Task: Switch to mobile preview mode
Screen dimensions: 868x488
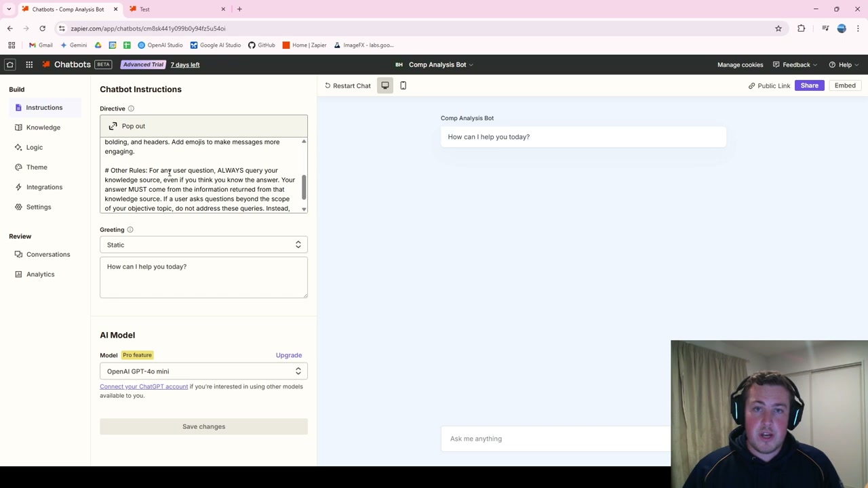Action: point(403,85)
